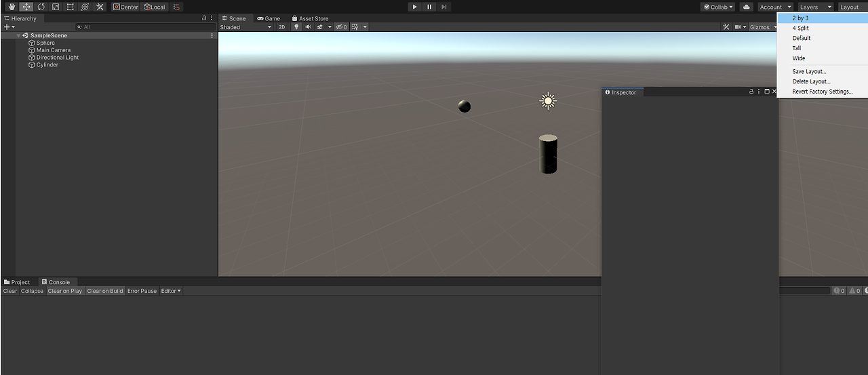Select the Scale tool

(56, 7)
